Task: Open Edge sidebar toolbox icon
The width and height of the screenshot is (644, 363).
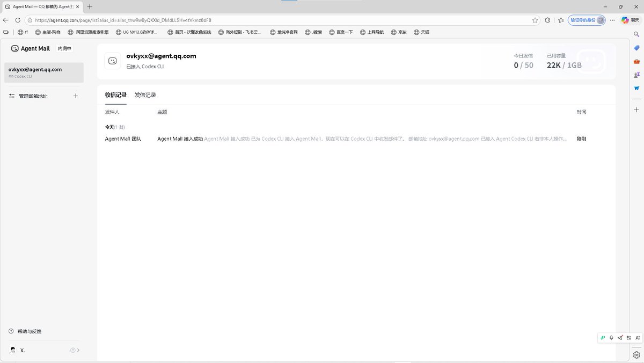Action: (636, 61)
